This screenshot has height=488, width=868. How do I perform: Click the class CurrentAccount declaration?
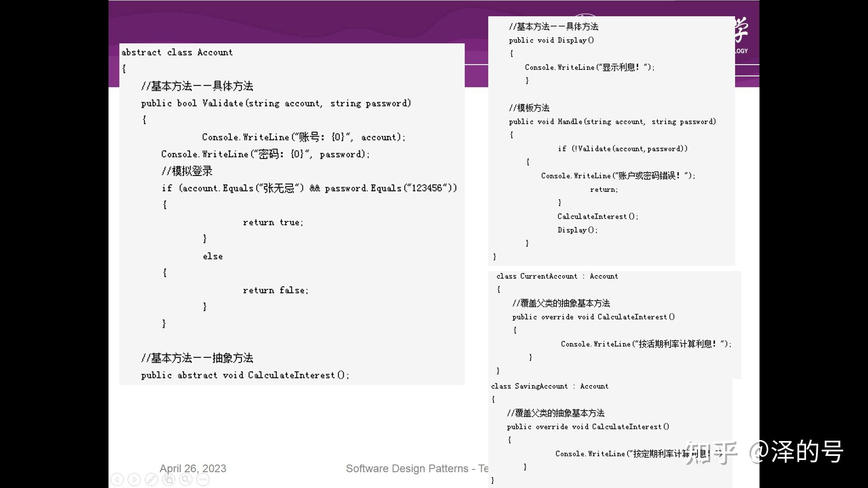click(x=557, y=276)
